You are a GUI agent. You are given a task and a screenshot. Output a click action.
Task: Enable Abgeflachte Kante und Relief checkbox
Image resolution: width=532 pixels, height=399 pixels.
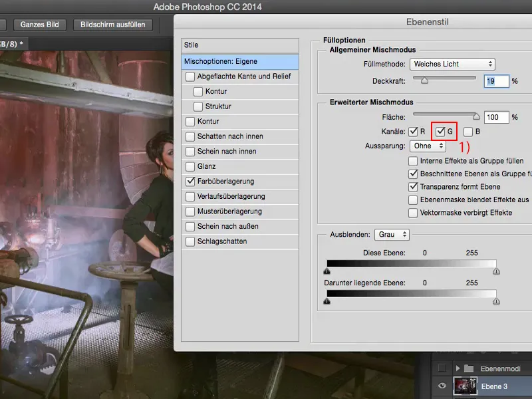click(190, 76)
